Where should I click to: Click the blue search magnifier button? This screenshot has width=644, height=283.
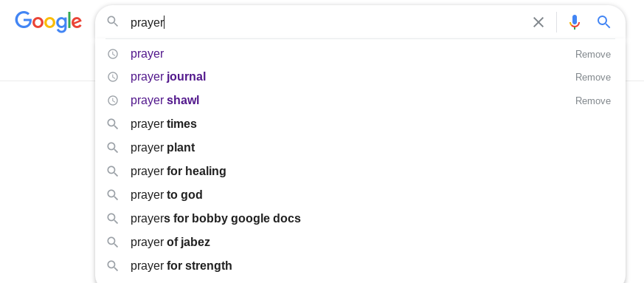tap(603, 22)
